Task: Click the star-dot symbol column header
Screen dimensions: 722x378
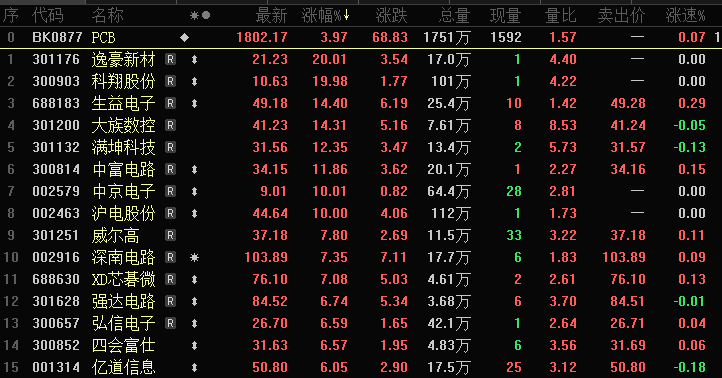Action: coord(200,16)
